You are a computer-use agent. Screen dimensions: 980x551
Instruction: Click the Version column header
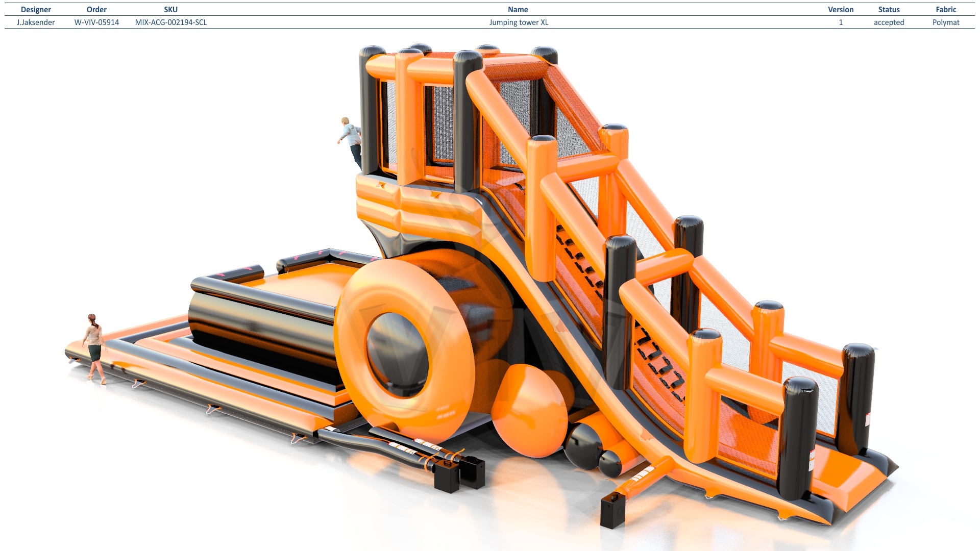coord(841,10)
